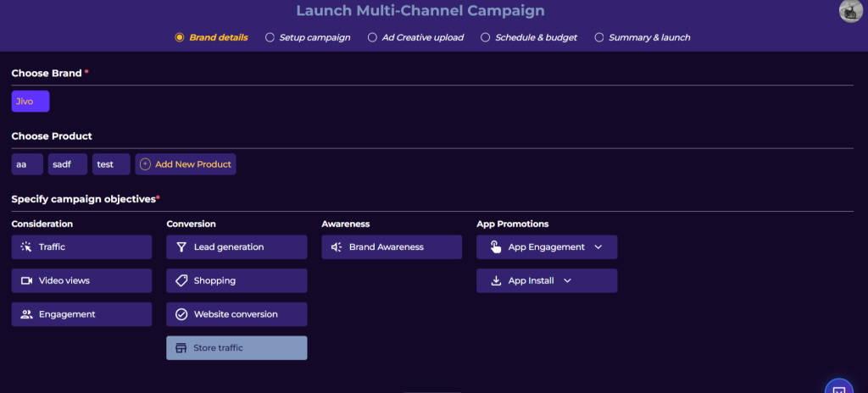Click the Video views camera icon
The image size is (868, 393).
pos(26,280)
